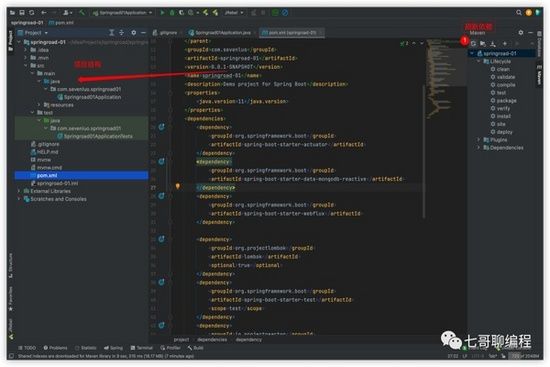
Task: Click the code minimap preview
Action: tap(447, 79)
